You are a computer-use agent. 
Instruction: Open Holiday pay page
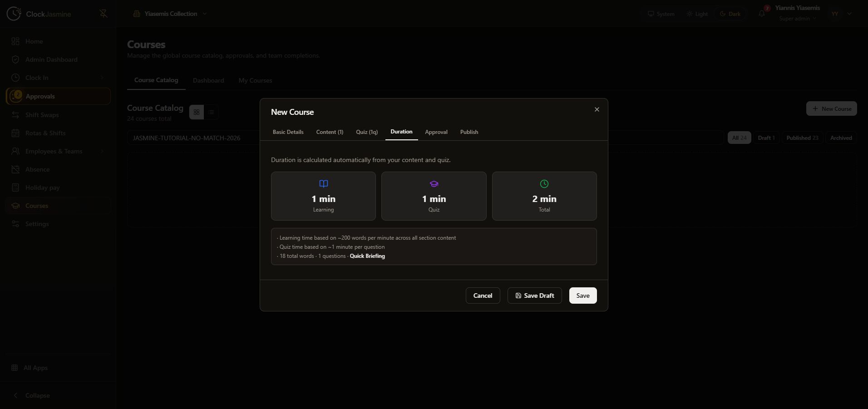58,187
